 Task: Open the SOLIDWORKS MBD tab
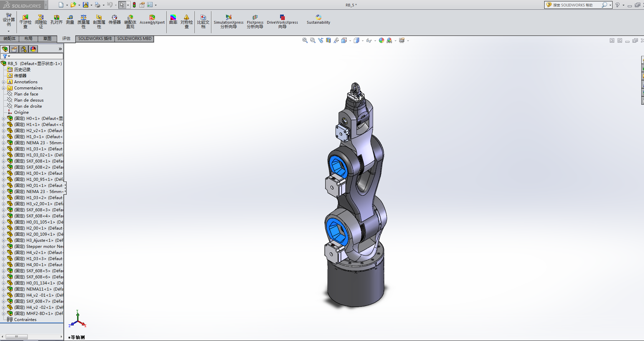[x=134, y=39]
